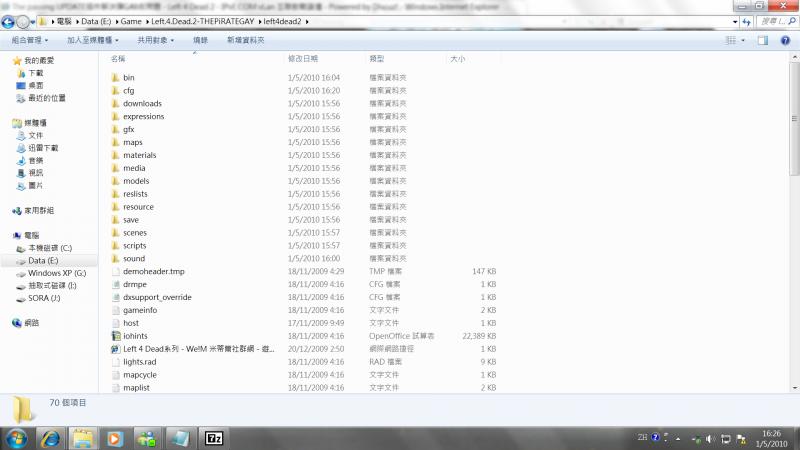Screen dimensions: 800x450
Task: Click the Game breadcrumb segment
Action: click(131, 21)
